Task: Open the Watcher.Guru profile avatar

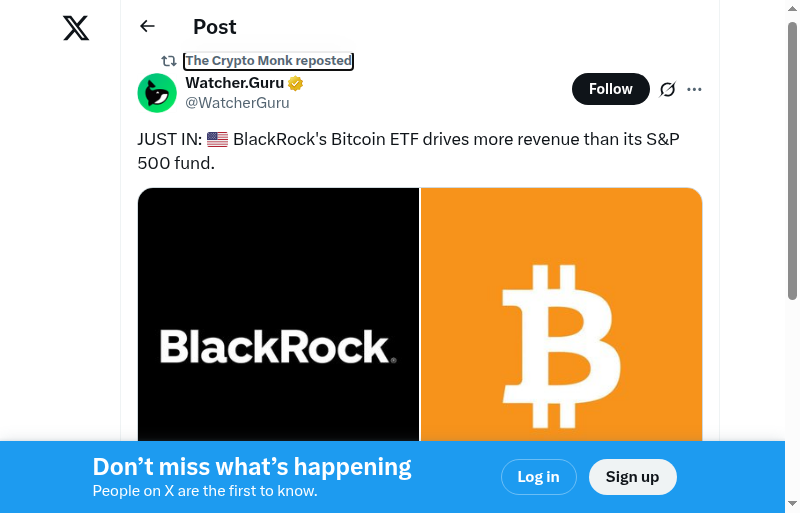Action: pyautogui.click(x=157, y=93)
